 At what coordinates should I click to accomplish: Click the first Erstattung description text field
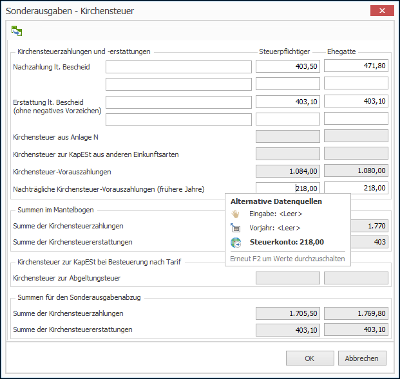179,102
